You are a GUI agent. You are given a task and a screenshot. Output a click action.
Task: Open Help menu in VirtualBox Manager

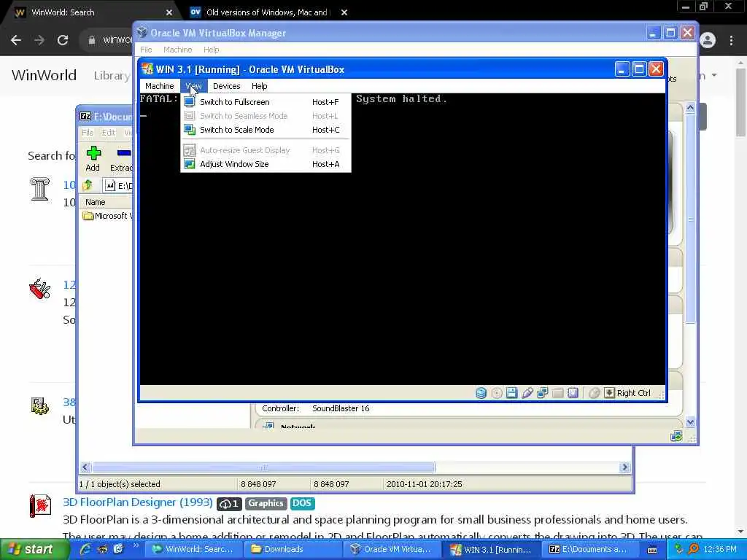[x=211, y=50]
